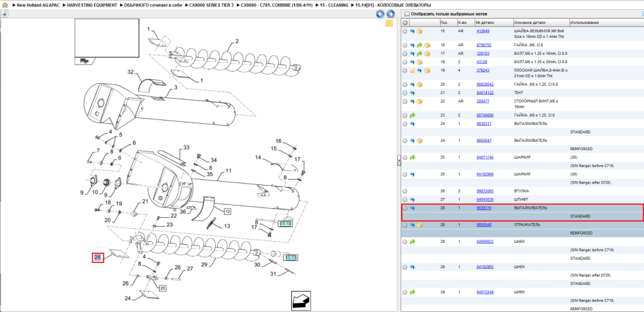This screenshot has height=312, width=644.
Task: Open part number link 9706755
Action: tap(484, 45)
